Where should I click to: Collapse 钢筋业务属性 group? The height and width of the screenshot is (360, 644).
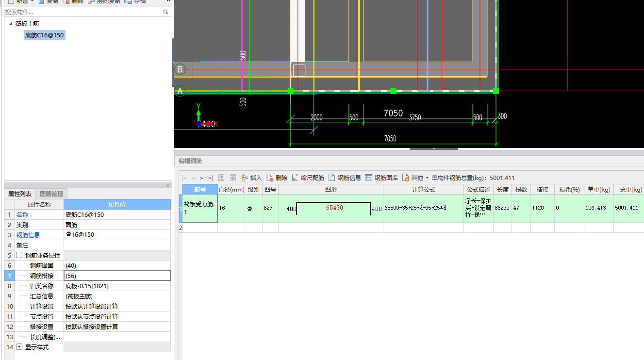pyautogui.click(x=19, y=255)
